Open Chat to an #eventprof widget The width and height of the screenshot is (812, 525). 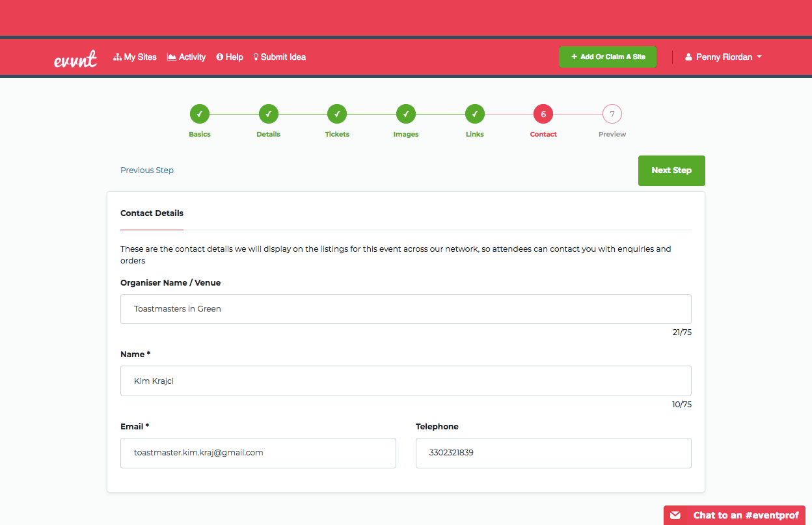(x=735, y=515)
